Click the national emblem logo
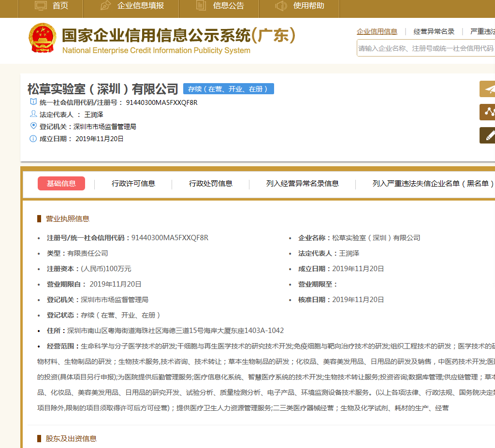This screenshot has height=448, width=495. 43,38
